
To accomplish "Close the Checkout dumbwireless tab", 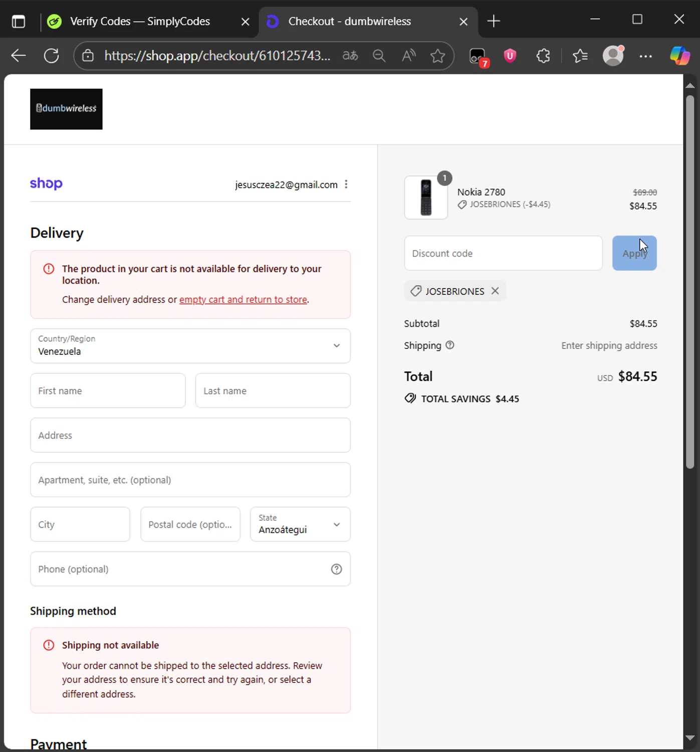I will 463,22.
